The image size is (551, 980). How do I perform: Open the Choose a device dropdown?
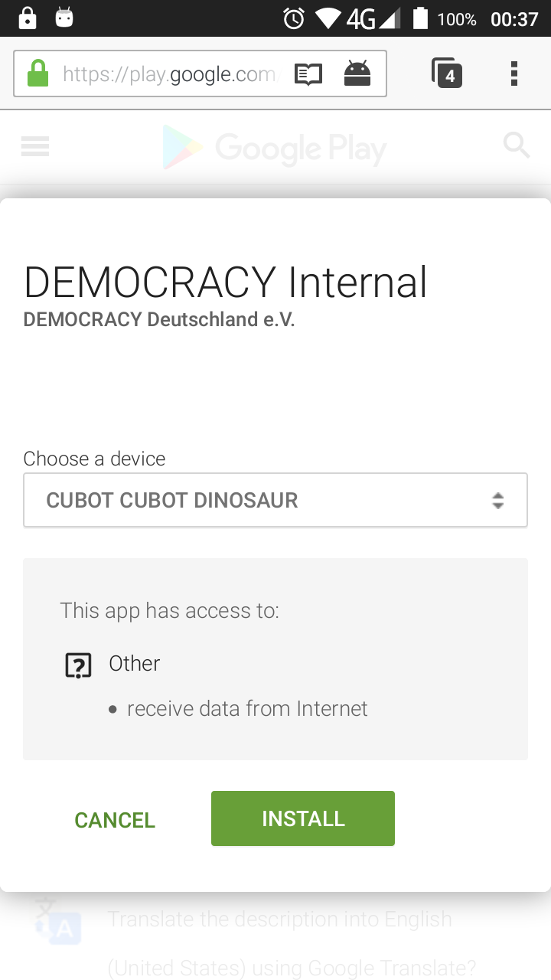click(275, 500)
